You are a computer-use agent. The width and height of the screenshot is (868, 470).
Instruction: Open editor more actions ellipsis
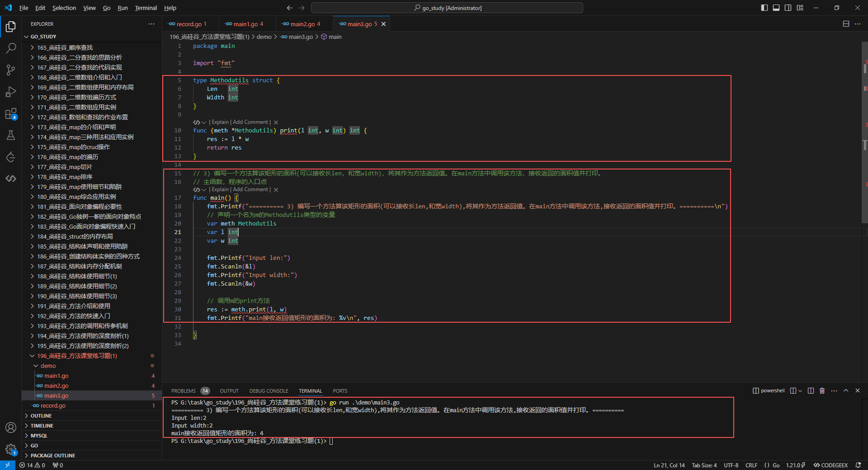point(858,24)
